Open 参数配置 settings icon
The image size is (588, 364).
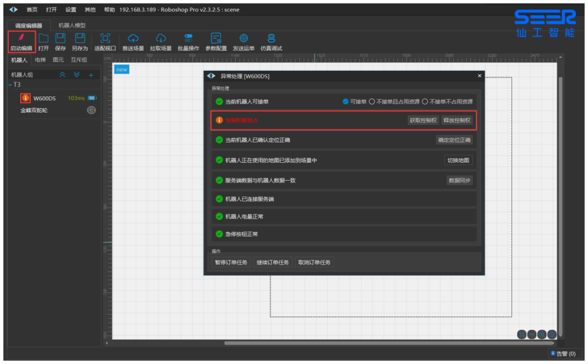tap(216, 38)
